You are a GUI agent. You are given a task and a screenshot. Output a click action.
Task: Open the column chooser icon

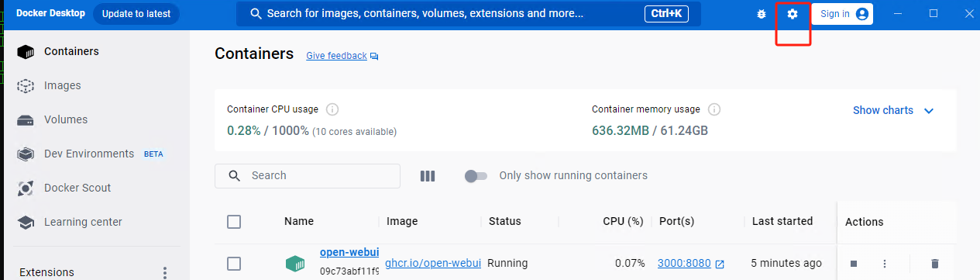pyautogui.click(x=428, y=176)
